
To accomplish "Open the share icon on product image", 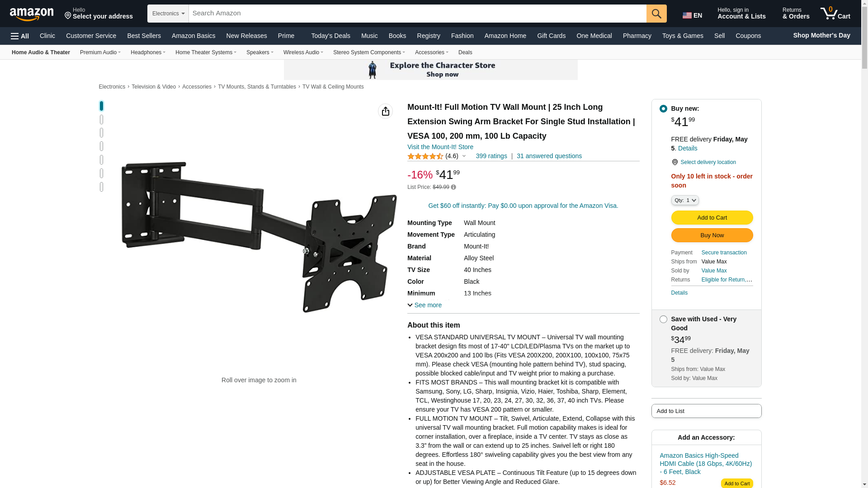I will click(386, 111).
